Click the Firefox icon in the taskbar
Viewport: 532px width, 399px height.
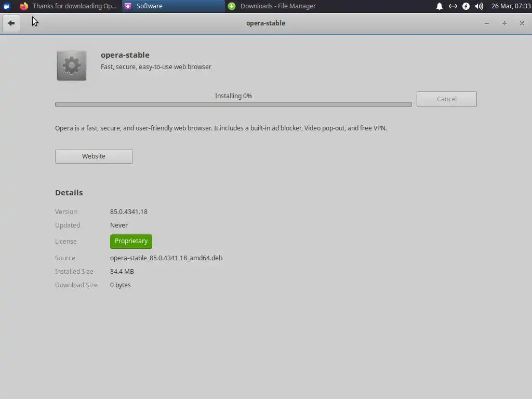[24, 6]
